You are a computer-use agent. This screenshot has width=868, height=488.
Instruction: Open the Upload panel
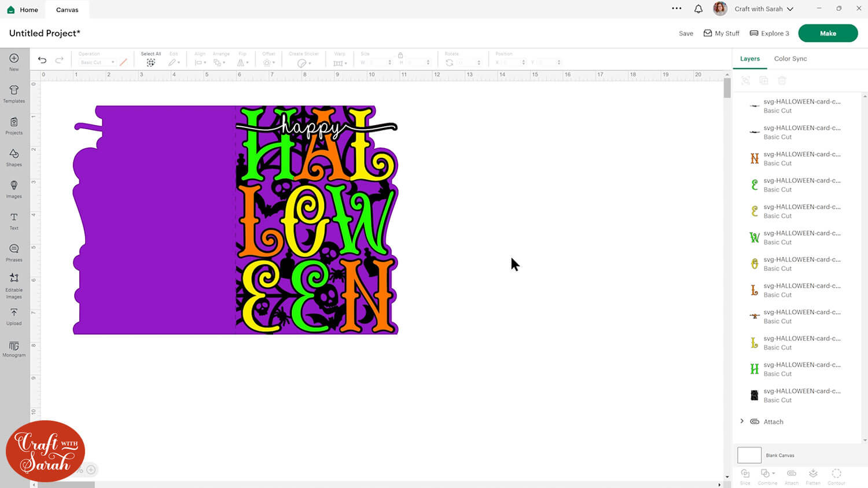coord(14,316)
